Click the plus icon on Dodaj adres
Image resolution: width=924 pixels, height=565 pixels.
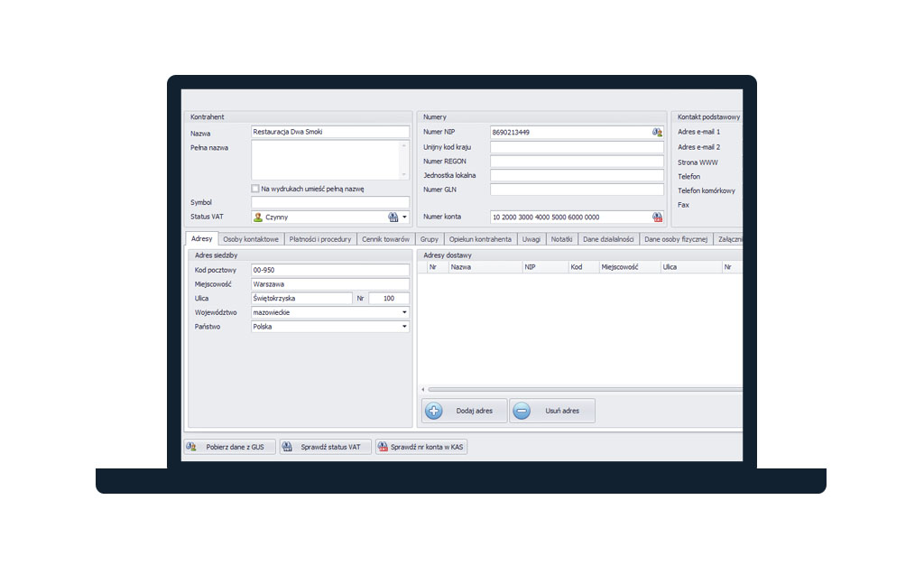pyautogui.click(x=433, y=411)
